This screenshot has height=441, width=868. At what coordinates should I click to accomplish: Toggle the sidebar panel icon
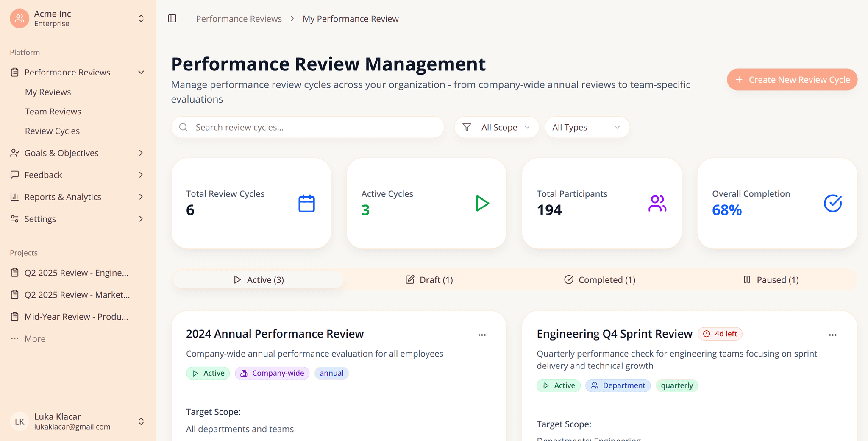(x=172, y=18)
